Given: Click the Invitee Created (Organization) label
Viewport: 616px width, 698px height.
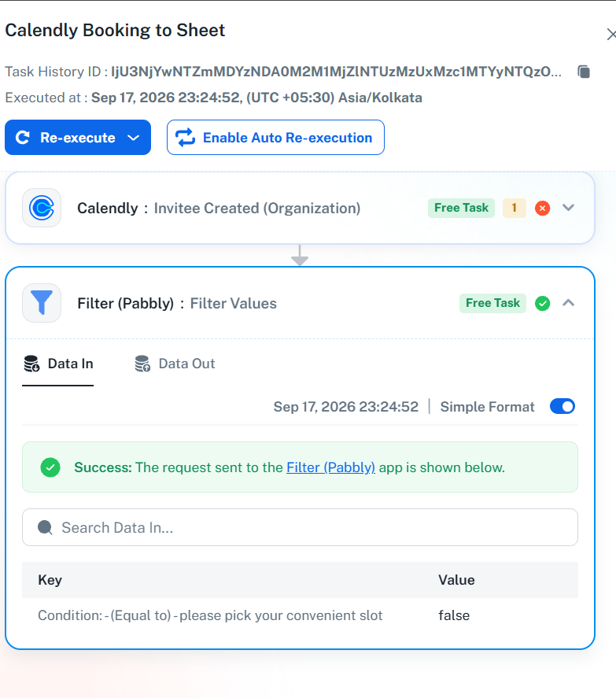Looking at the screenshot, I should [257, 208].
